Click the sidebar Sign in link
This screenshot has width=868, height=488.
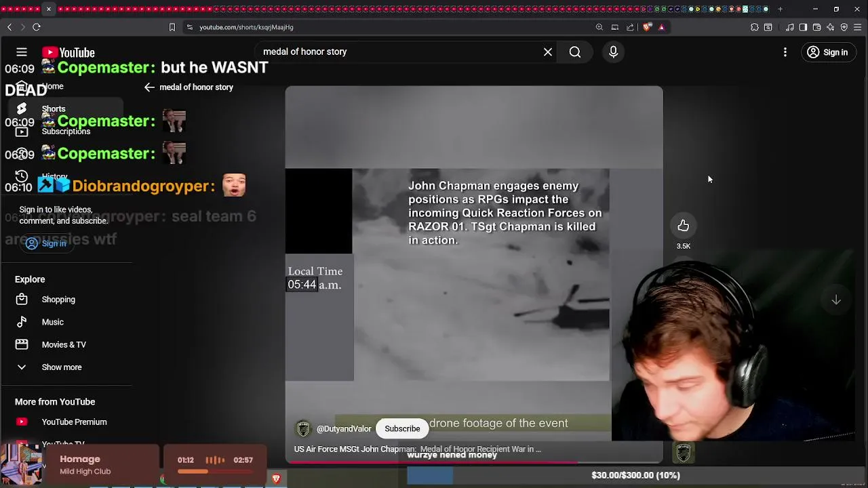coord(47,243)
